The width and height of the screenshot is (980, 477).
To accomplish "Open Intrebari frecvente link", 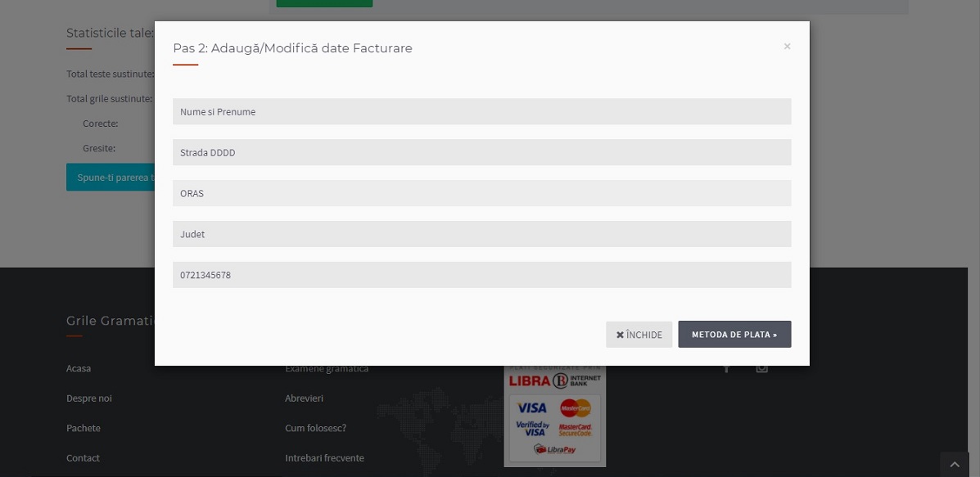I will [x=324, y=458].
